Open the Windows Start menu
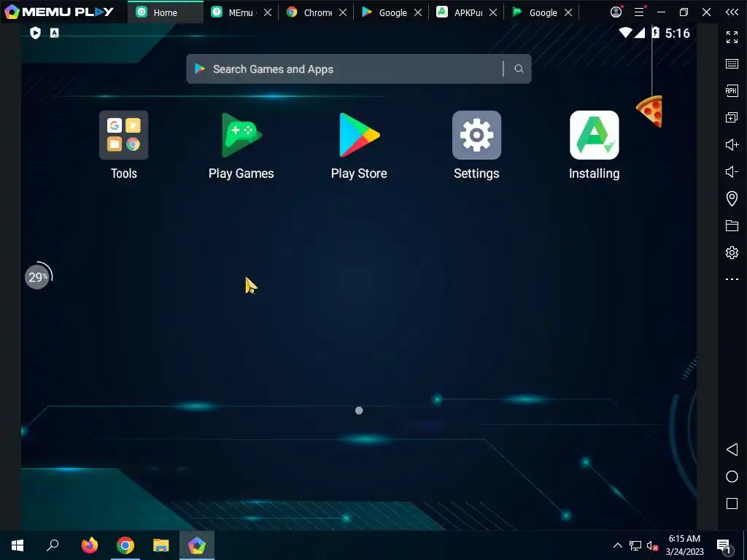747x560 pixels. point(18,545)
